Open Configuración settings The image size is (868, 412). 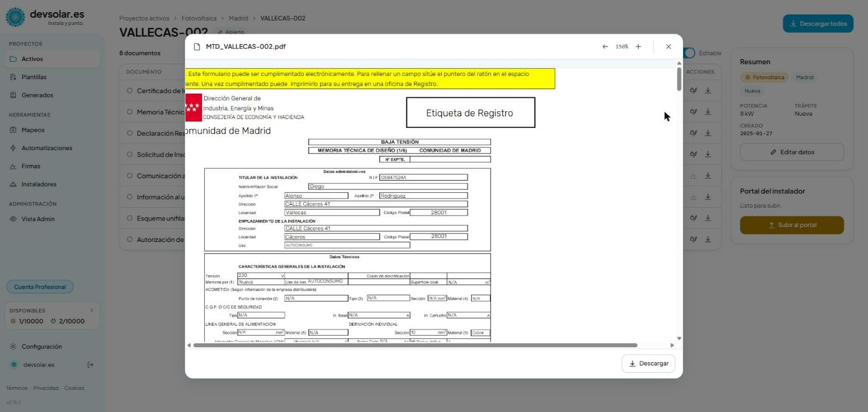tap(52, 347)
